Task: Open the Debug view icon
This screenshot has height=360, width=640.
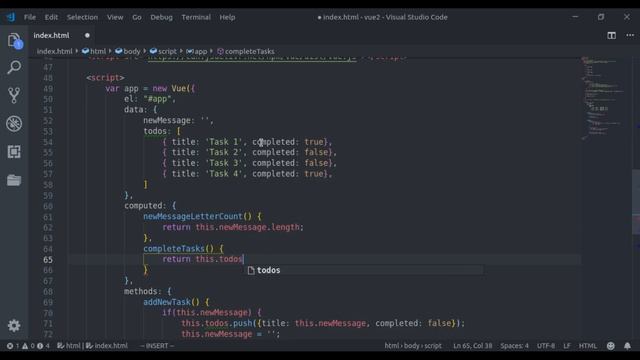Action: [x=14, y=123]
